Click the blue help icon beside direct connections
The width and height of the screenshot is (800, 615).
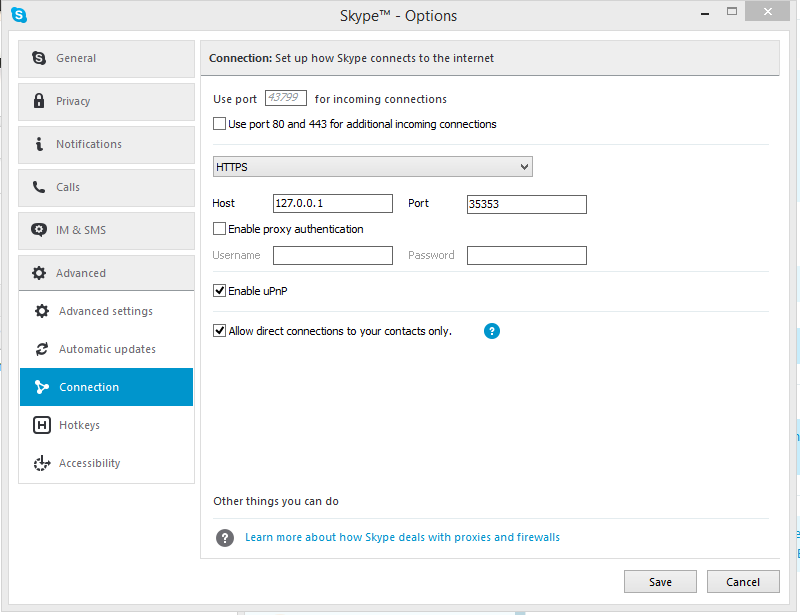click(x=492, y=331)
